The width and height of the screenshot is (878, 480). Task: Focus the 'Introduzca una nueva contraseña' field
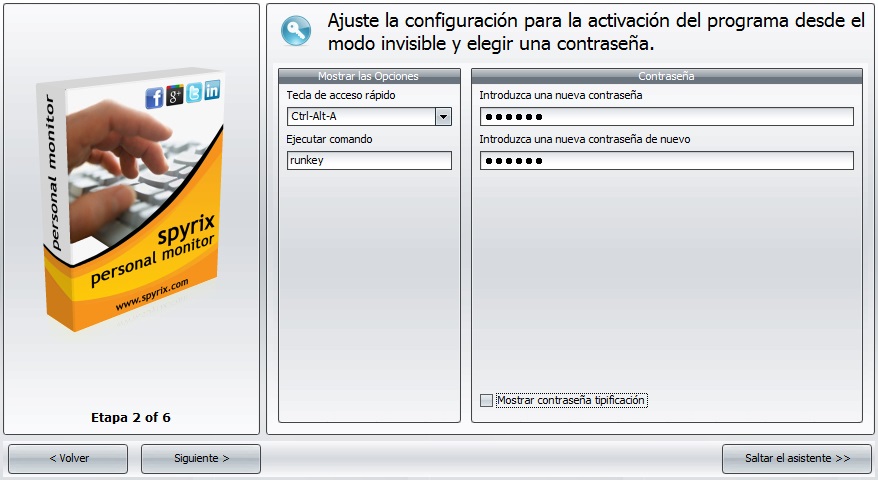click(x=666, y=116)
